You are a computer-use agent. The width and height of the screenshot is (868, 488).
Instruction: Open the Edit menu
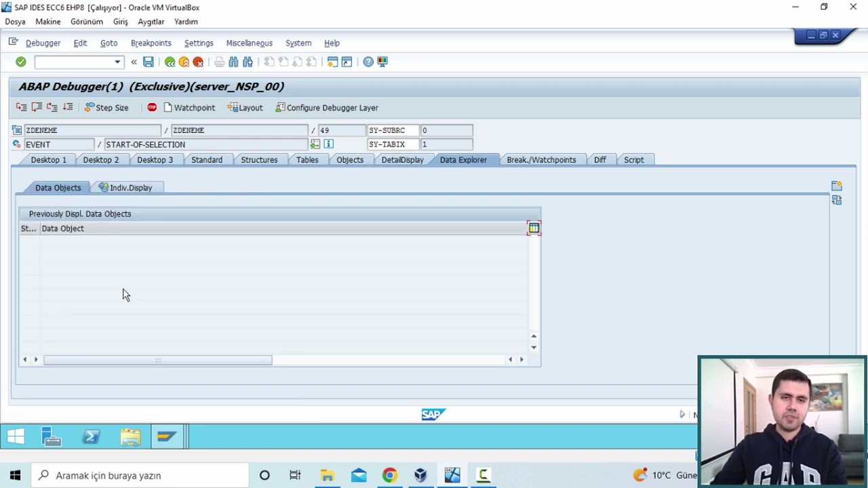pos(80,43)
